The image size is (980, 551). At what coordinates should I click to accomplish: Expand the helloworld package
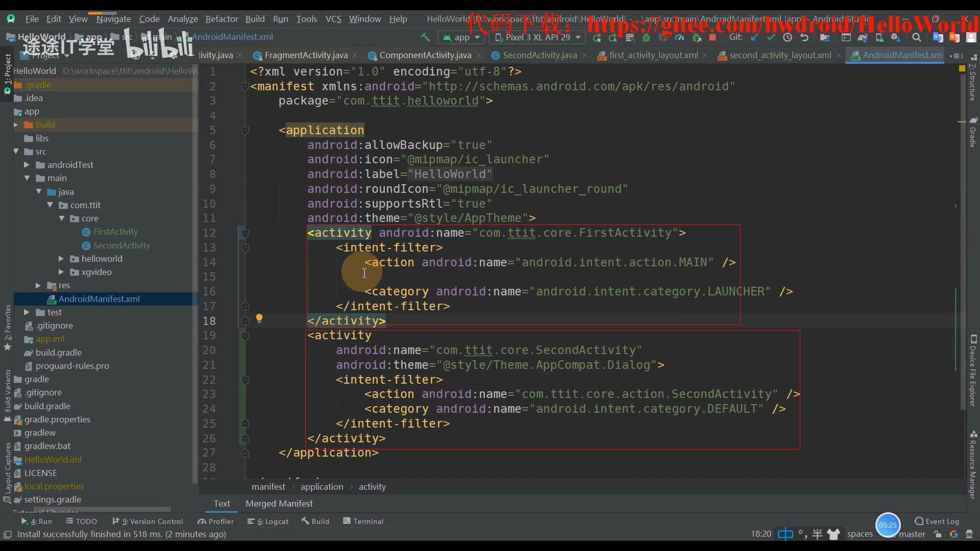61,259
